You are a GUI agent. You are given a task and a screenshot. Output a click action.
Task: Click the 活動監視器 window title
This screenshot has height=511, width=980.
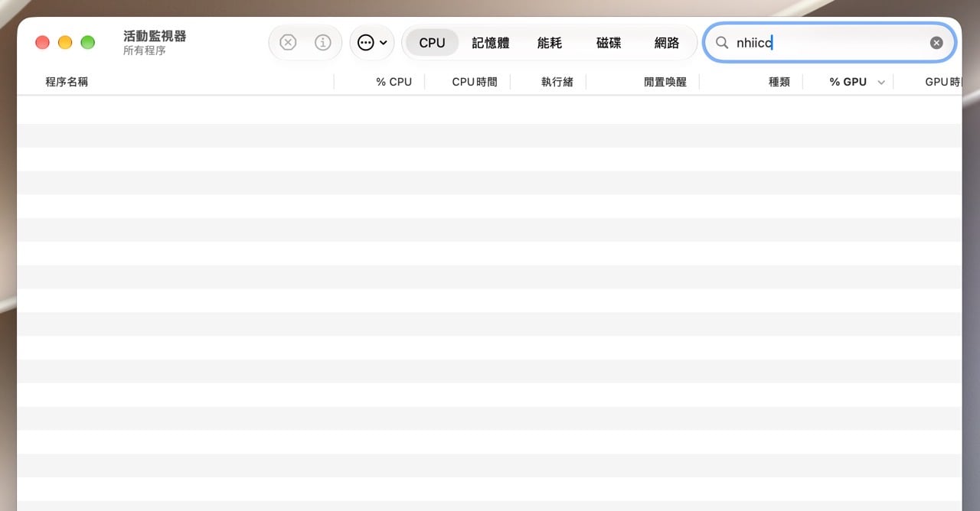(155, 36)
